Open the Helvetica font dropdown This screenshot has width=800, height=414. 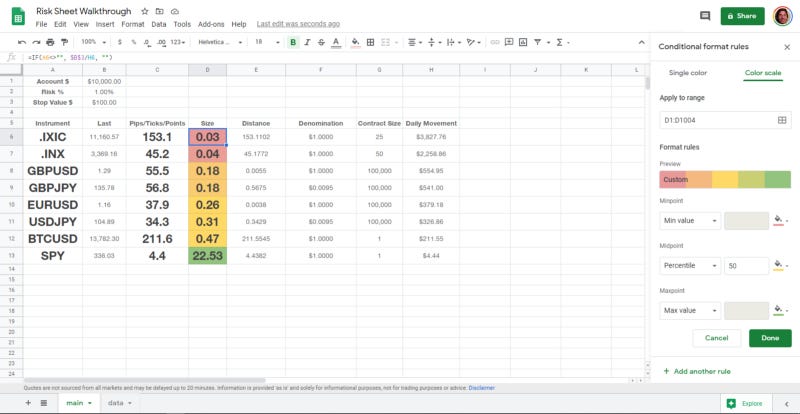point(218,42)
